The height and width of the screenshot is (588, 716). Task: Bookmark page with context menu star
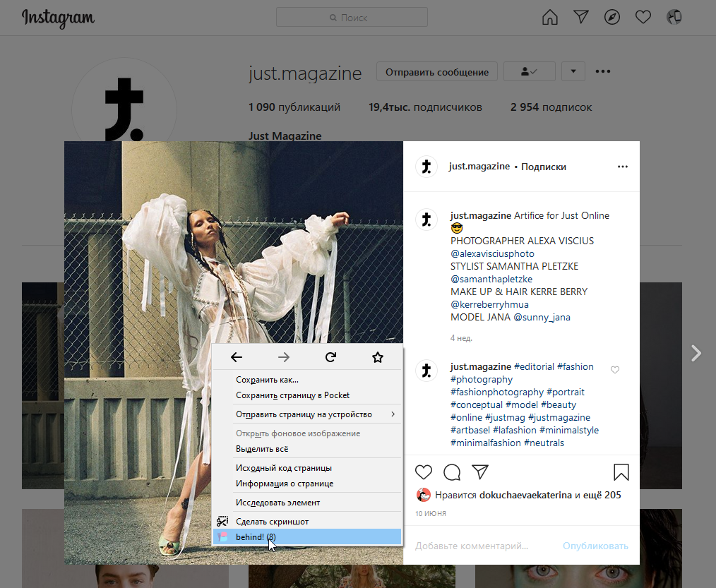point(378,357)
